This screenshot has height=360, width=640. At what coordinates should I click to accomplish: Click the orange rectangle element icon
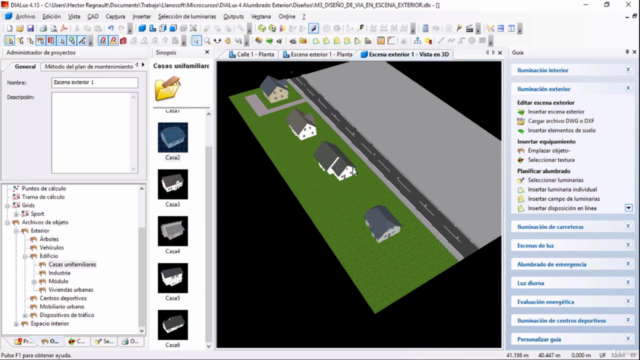(x=381, y=40)
